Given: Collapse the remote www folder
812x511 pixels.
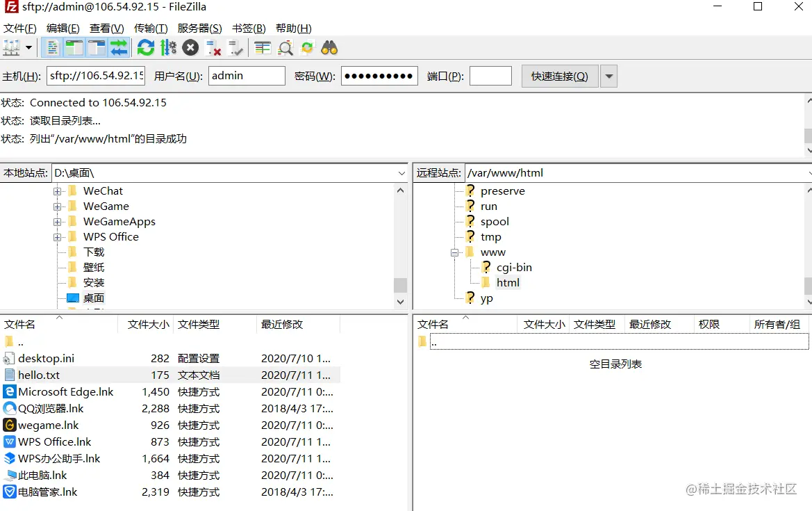Looking at the screenshot, I should (455, 252).
